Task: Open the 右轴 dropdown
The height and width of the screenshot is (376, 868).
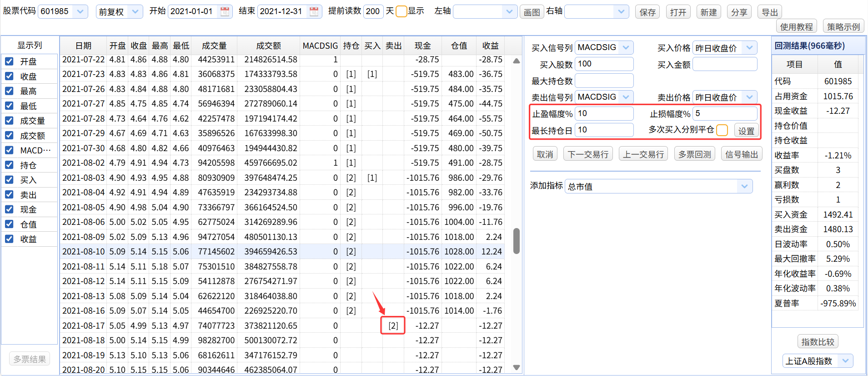Action: (x=621, y=11)
